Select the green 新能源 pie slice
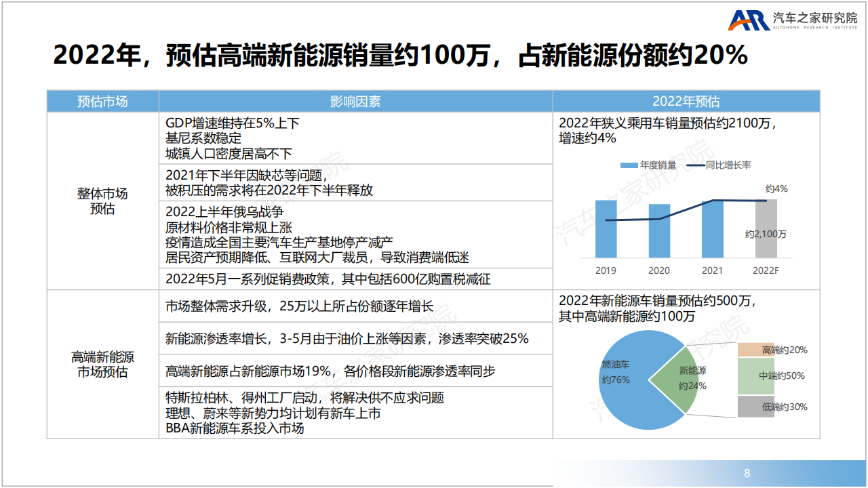 point(678,380)
